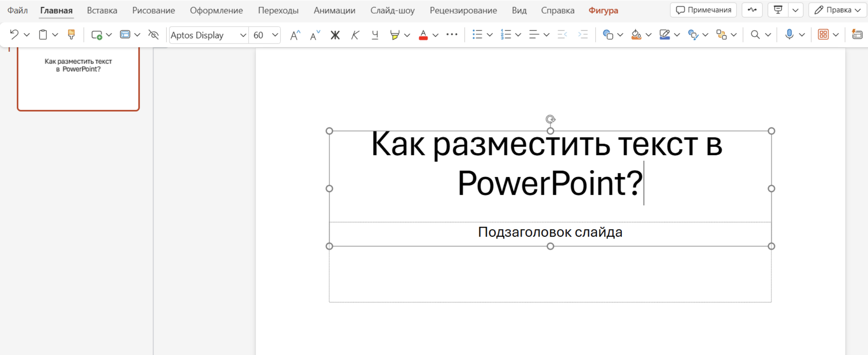The image size is (868, 355).
Task: Toggle the numbered list icon
Action: [x=506, y=35]
